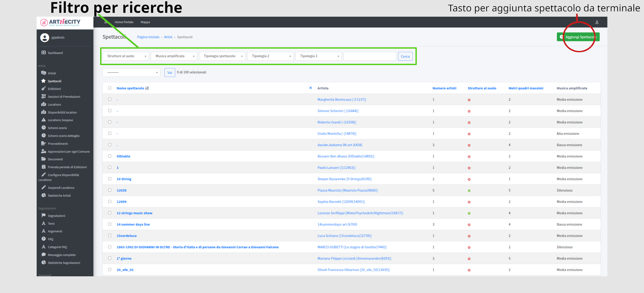Viewport: 644px width, 293px height.
Task: Select checkbox for 12 strings music show
Action: pos(110,213)
